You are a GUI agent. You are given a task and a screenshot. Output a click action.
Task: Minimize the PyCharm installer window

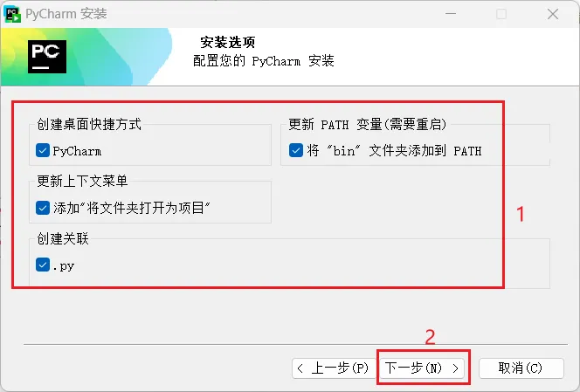coord(451,14)
